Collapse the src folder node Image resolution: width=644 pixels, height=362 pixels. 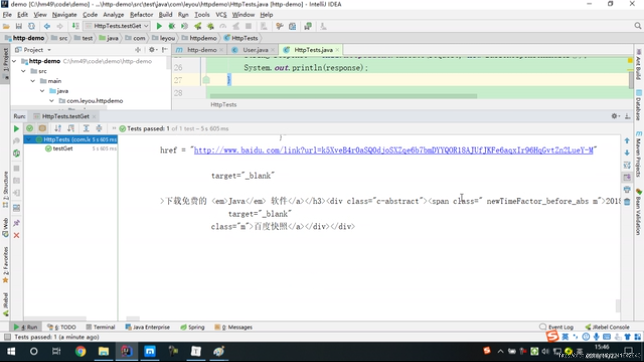click(x=23, y=71)
